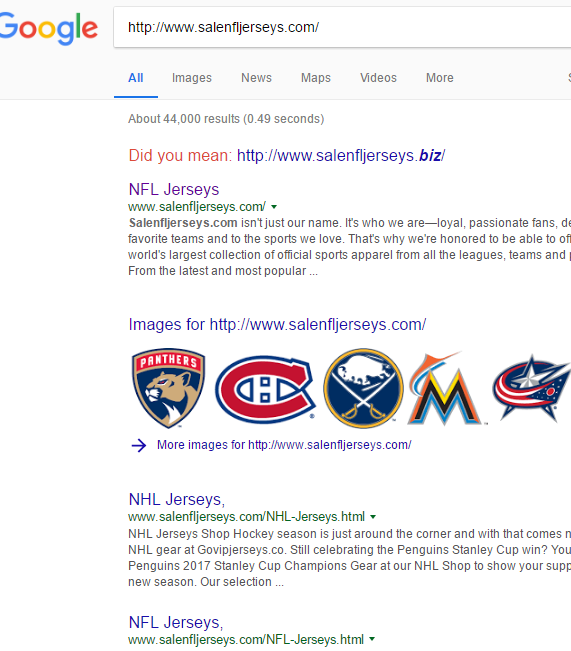Click the green www.salenfljerseys.com/ URL
Viewport: 571px width, 651px height.
197,206
